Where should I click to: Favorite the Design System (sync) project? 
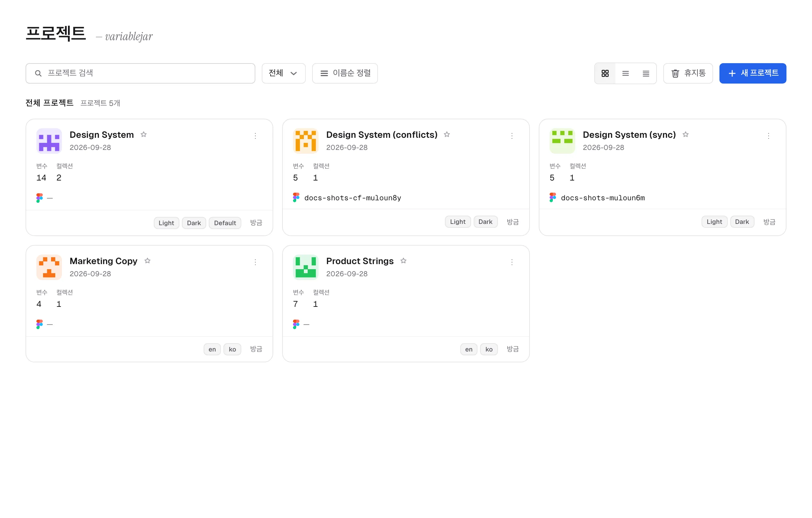(686, 135)
